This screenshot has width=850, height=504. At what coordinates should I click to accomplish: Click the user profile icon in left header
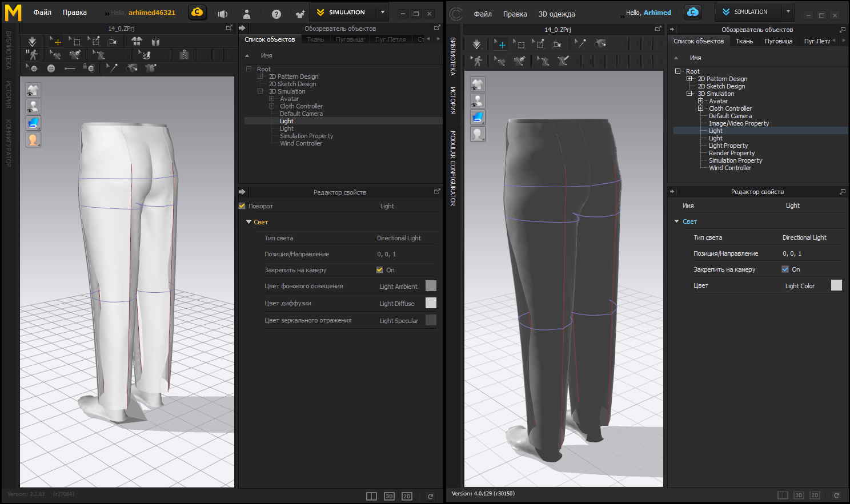point(247,14)
